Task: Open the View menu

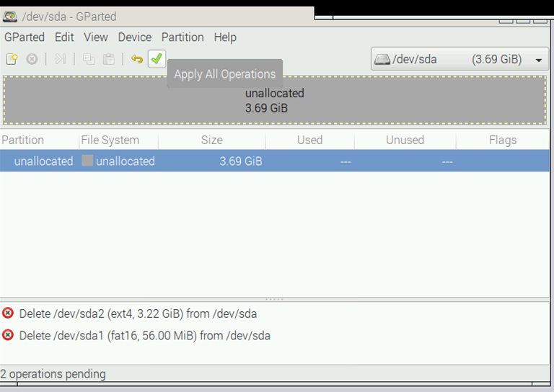Action: [x=96, y=37]
